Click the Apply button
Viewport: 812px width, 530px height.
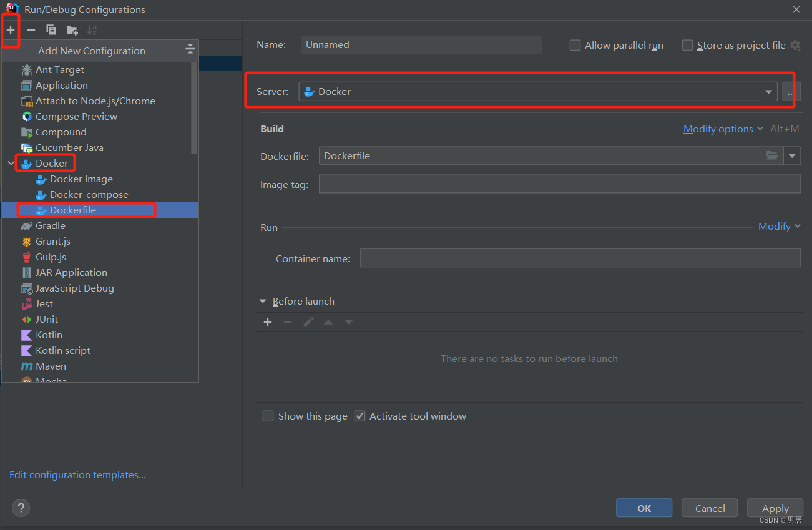[x=775, y=508]
